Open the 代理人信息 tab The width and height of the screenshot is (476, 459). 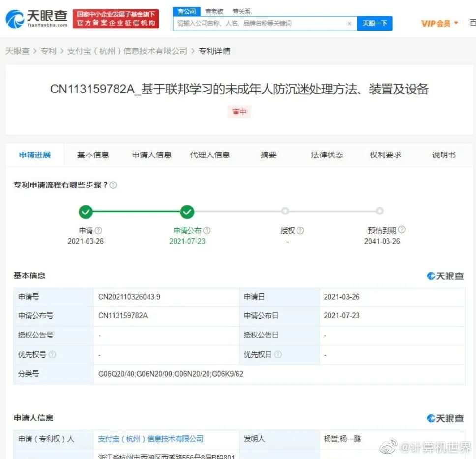pyautogui.click(x=210, y=155)
